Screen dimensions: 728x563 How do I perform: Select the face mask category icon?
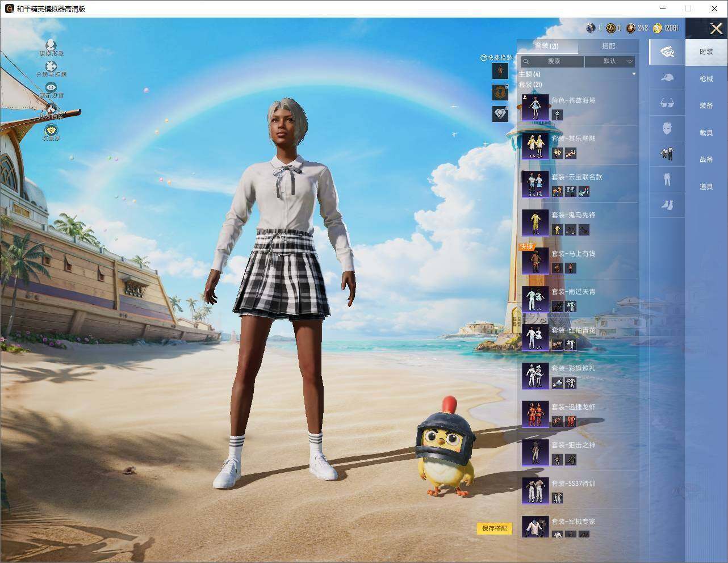tap(667, 128)
